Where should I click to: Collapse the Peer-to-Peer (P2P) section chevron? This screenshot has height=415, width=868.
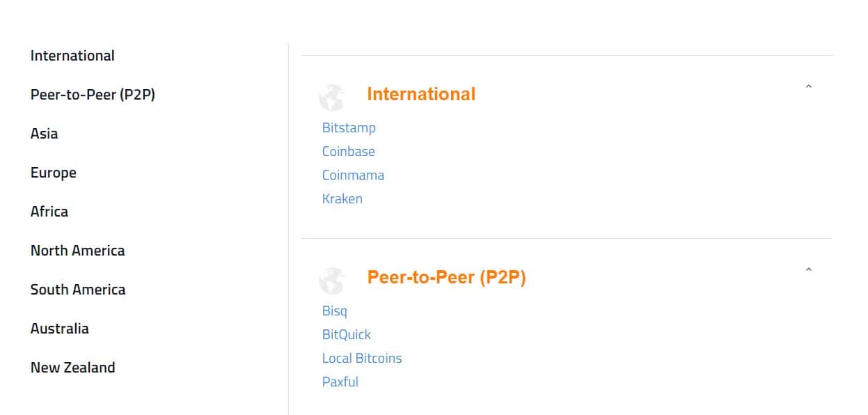(x=808, y=270)
